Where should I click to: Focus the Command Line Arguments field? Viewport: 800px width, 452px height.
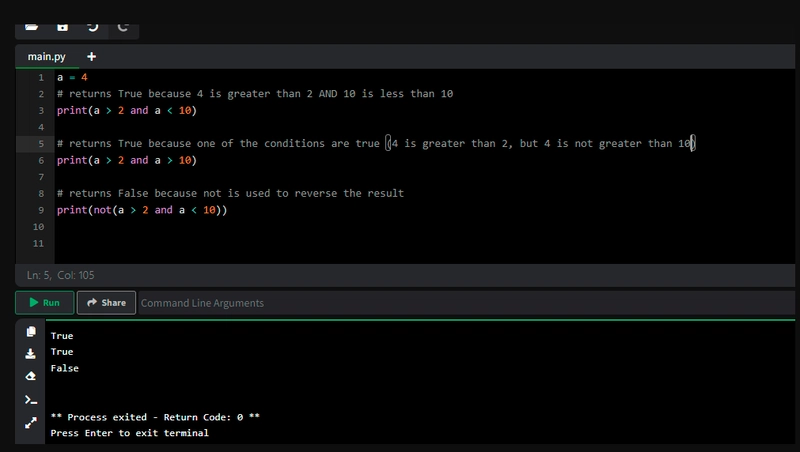click(466, 303)
